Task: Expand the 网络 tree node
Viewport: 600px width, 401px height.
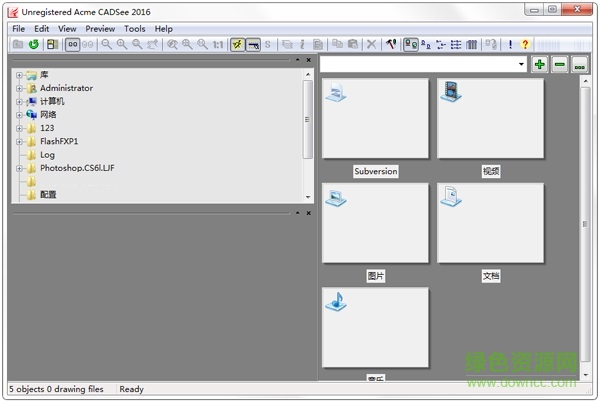Action: (x=19, y=115)
